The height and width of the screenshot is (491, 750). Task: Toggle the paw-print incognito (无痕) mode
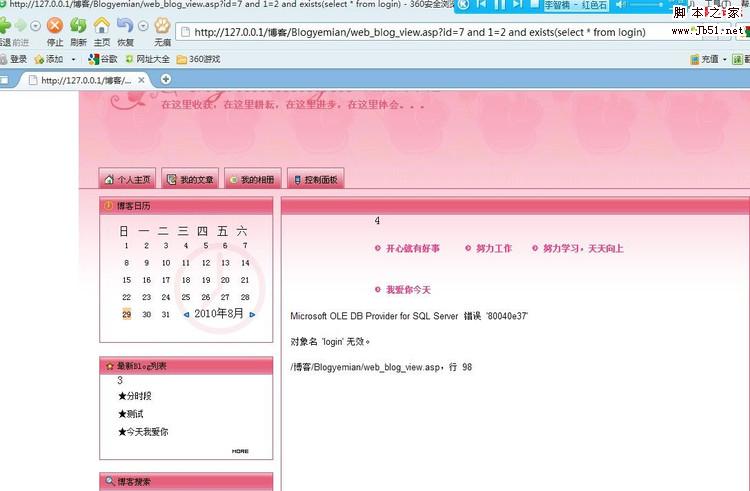163,25
